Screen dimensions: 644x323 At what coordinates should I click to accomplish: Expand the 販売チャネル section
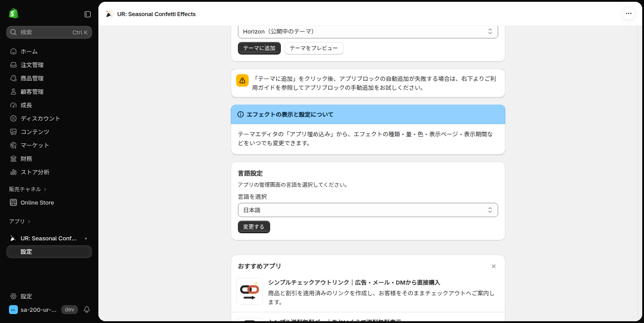(28, 189)
